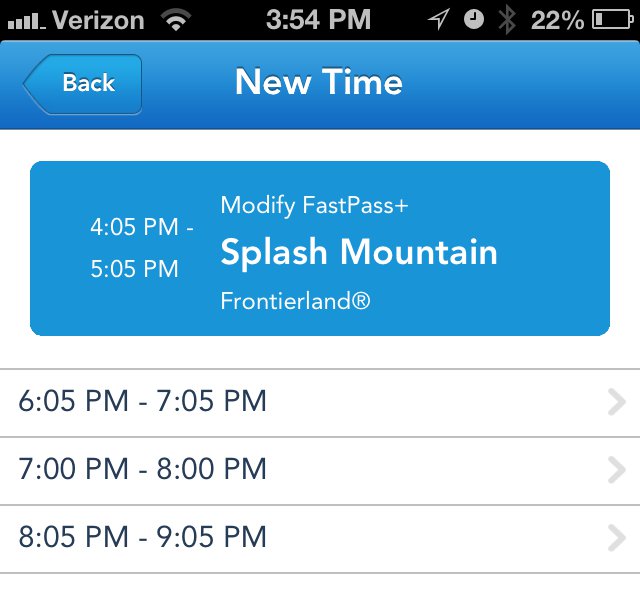Tap the 3:54 PM status bar clock
The width and height of the screenshot is (640, 614).
pyautogui.click(x=318, y=20)
